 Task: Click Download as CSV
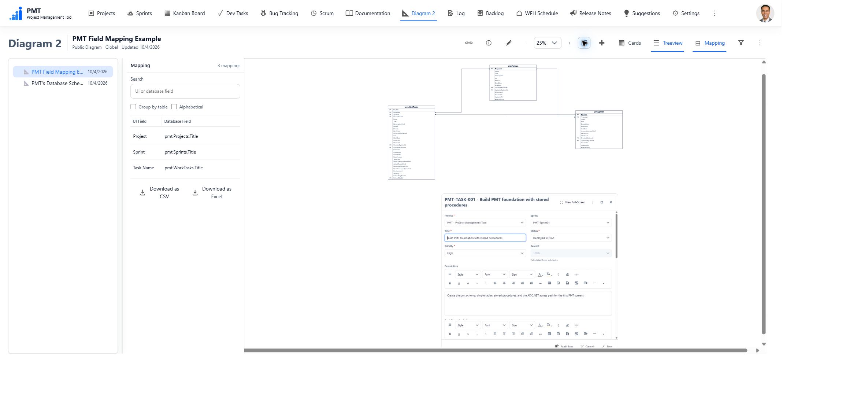(160, 193)
